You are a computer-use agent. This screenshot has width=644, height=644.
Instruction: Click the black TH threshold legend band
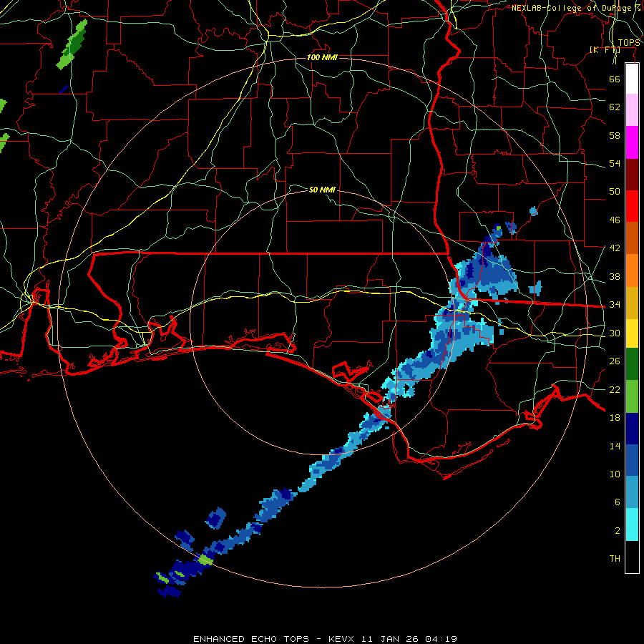(x=632, y=557)
